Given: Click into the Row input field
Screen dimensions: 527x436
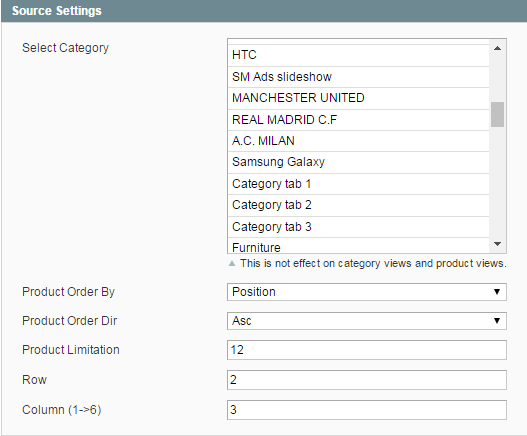Looking at the screenshot, I should point(367,380).
